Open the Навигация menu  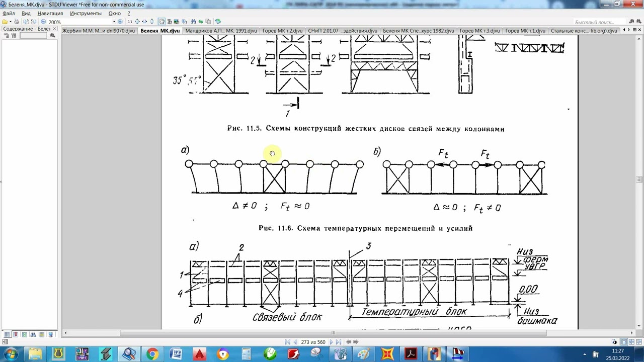(50, 13)
